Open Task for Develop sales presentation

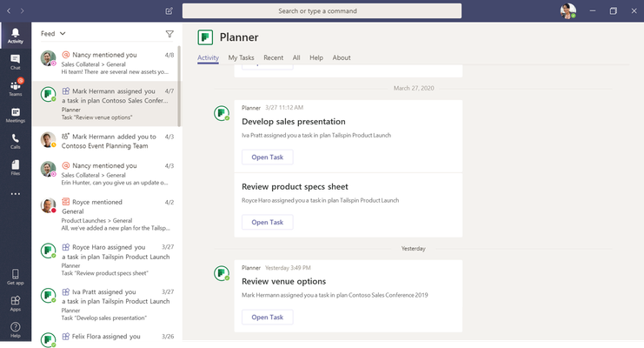tap(268, 157)
